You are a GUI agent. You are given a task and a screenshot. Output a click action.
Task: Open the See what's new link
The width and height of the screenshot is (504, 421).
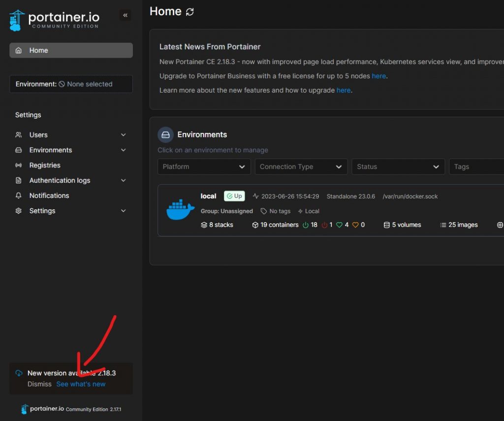pyautogui.click(x=81, y=384)
